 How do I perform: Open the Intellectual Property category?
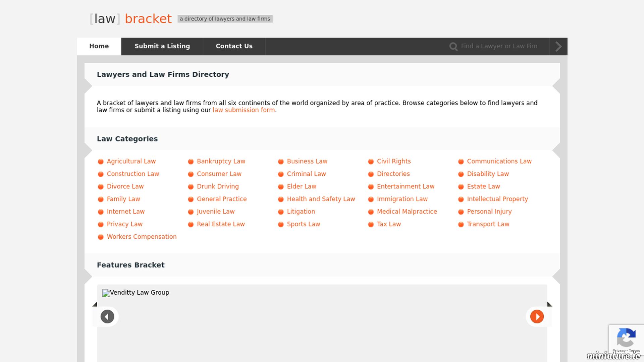point(497,199)
